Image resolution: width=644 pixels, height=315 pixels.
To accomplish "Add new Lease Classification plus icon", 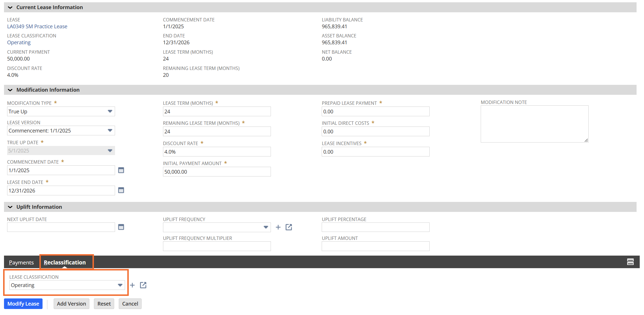I will point(132,285).
